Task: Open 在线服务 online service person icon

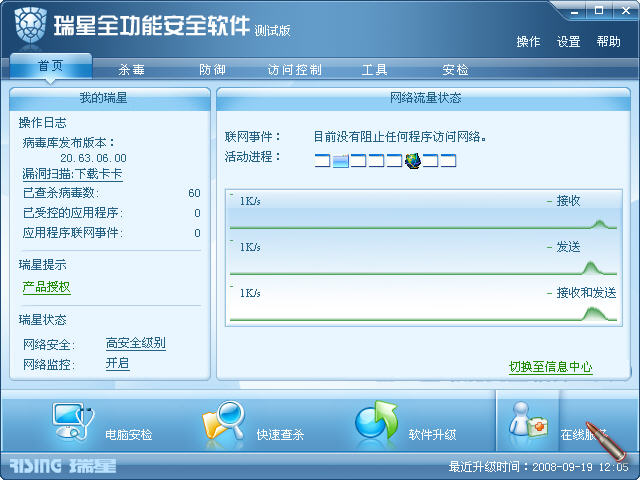Action: click(528, 419)
